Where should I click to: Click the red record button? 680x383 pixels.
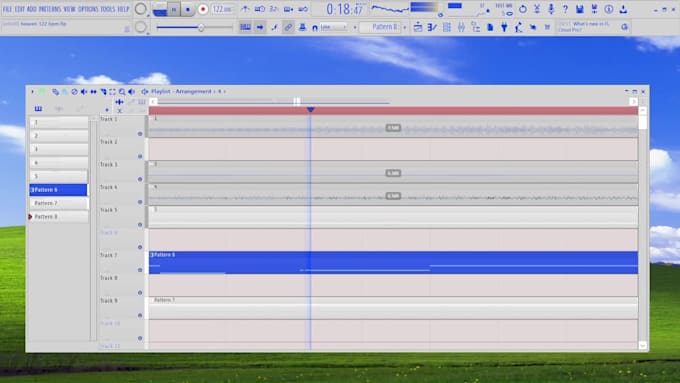(x=203, y=9)
